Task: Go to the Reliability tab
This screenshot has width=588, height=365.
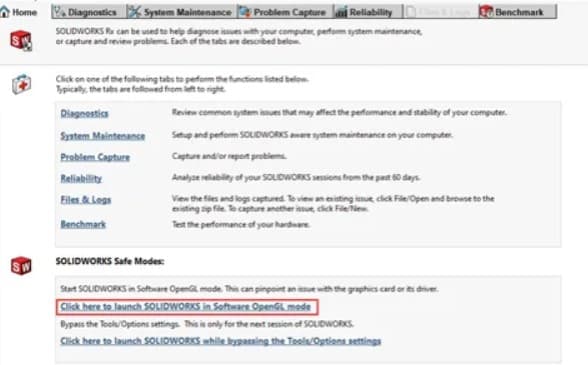Action: coord(368,12)
